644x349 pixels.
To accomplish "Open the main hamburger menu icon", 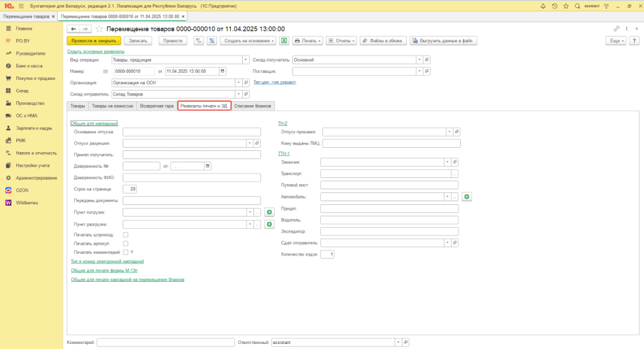I will coord(21,6).
